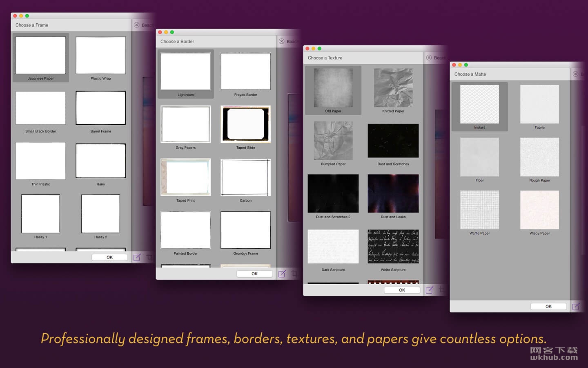Pick the Fiber matte thumbnail
Screen dimensions: 588x368
pyautogui.click(x=479, y=157)
